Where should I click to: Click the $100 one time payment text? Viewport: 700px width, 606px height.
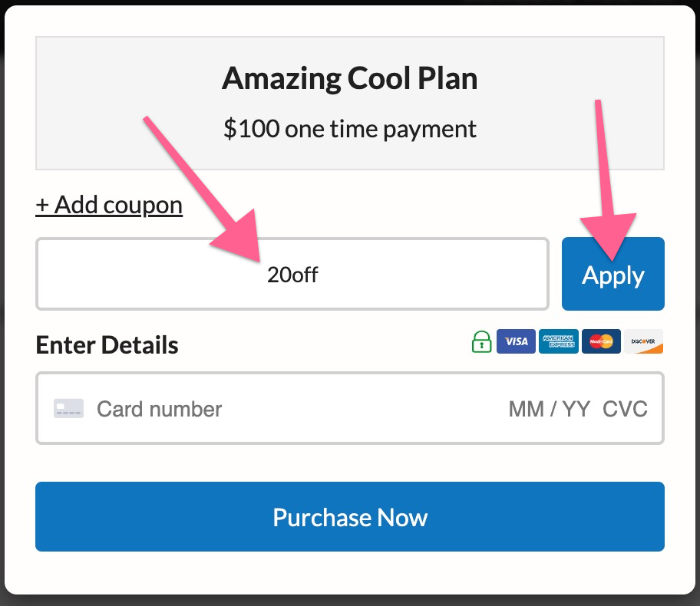coord(350,128)
